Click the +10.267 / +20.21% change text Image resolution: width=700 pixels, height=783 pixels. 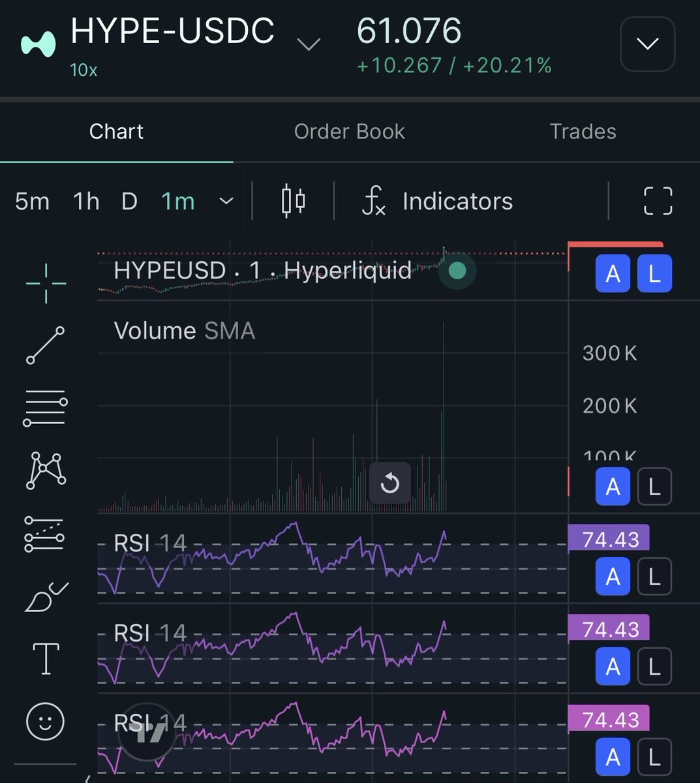(454, 65)
